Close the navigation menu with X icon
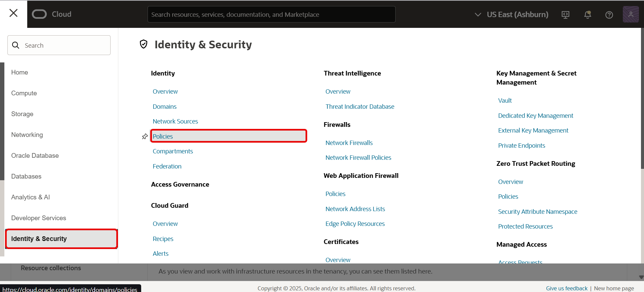The width and height of the screenshot is (644, 292). pos(13,13)
